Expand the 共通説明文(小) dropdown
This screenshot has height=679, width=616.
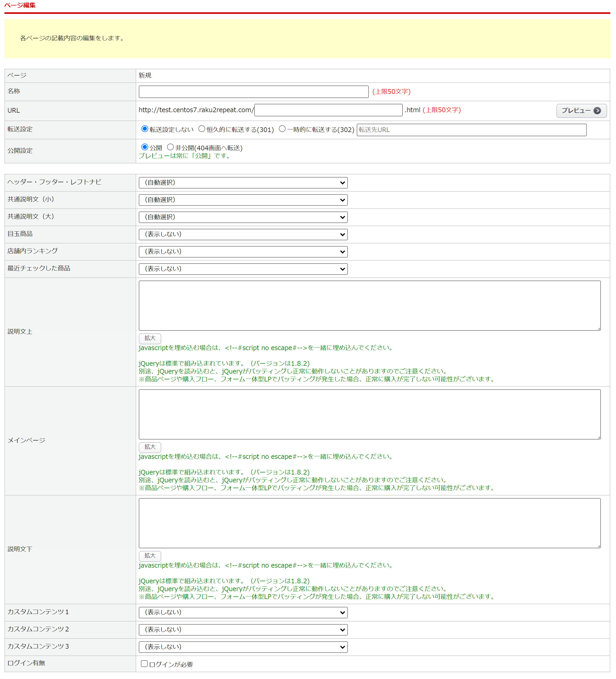(x=243, y=200)
